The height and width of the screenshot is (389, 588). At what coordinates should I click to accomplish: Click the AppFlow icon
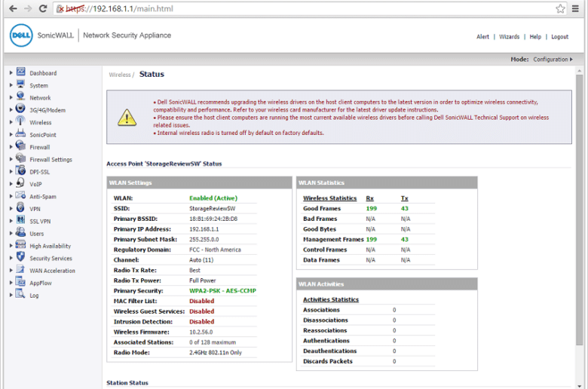[x=20, y=282]
